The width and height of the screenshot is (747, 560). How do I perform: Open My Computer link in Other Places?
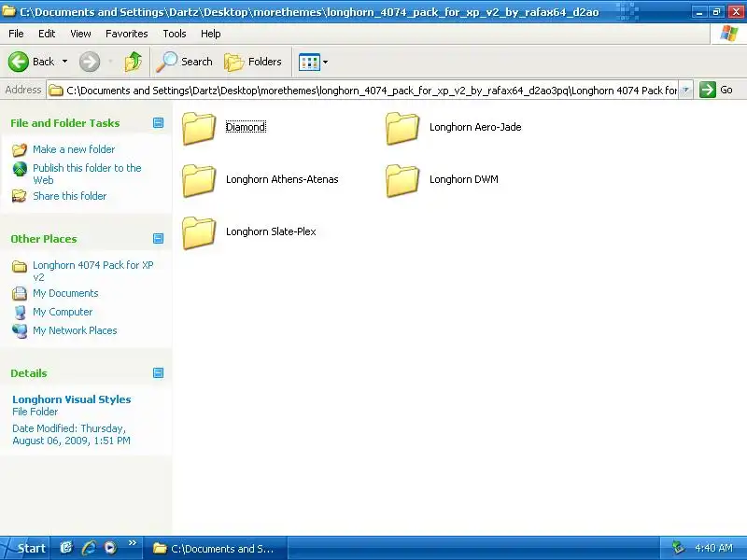pyautogui.click(x=63, y=312)
